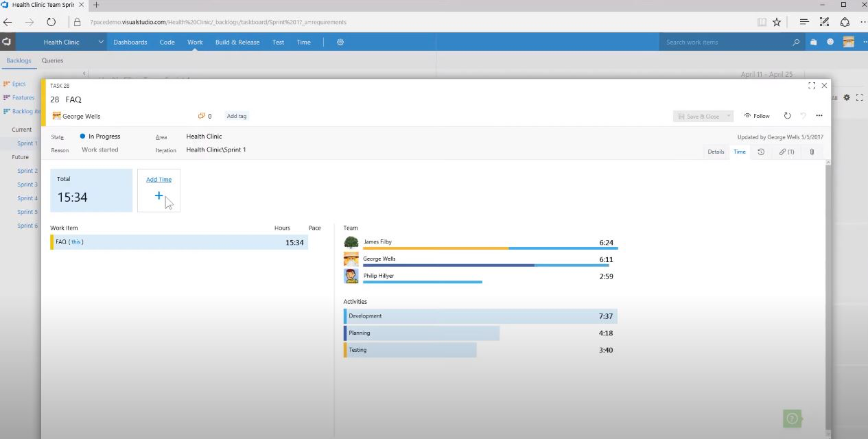Click the links icon showing (1)

(x=786, y=152)
